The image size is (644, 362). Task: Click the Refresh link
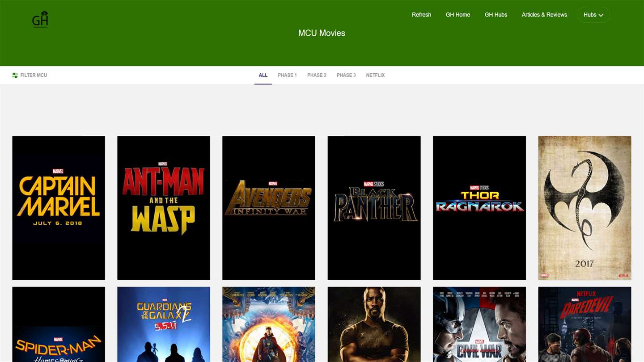click(421, 15)
